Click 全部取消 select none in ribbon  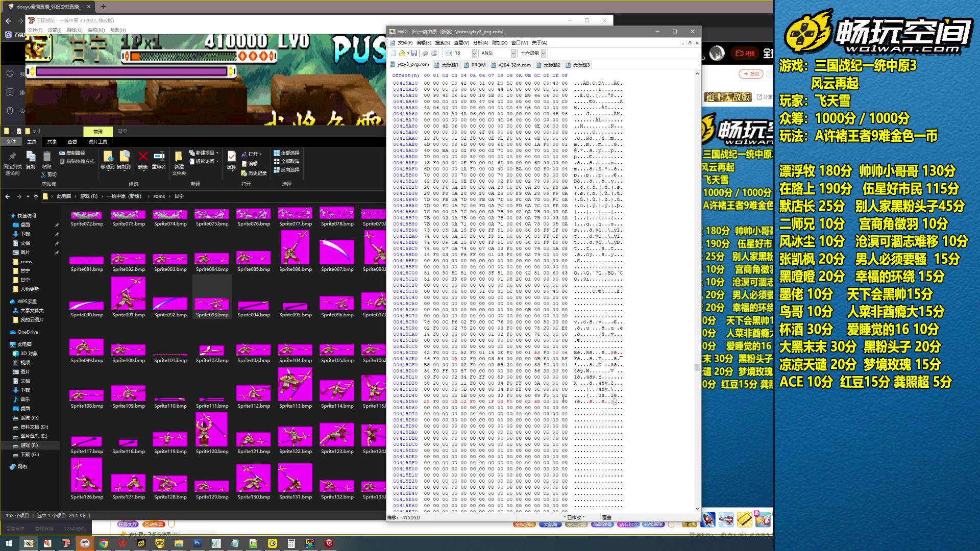287,161
